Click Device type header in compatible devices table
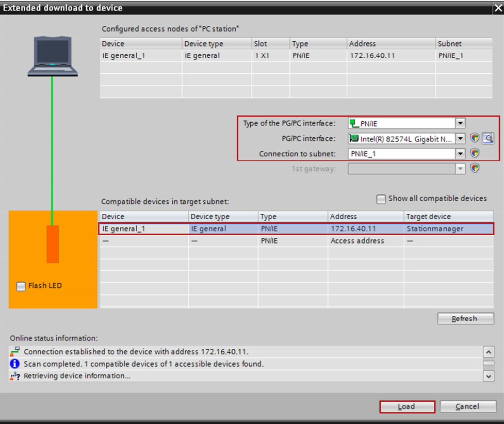504x424 pixels. [x=223, y=216]
